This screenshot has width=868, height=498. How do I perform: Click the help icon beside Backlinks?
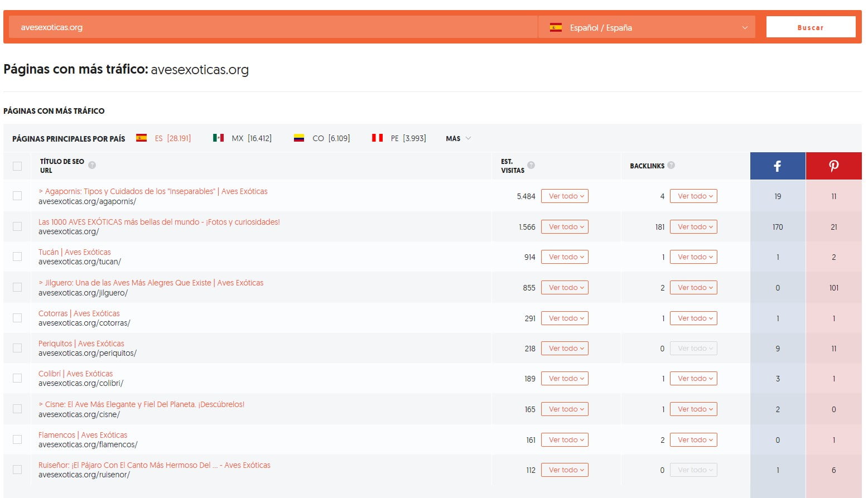pos(671,165)
